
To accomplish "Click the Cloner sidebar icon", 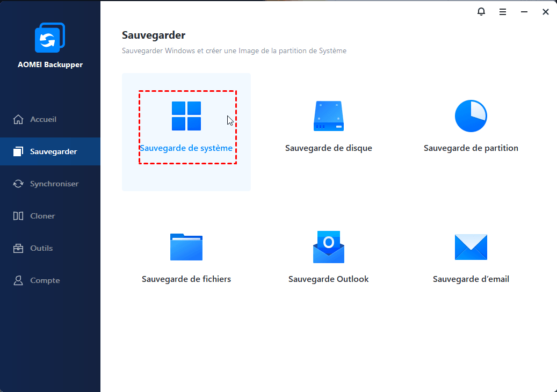I will pos(18,216).
